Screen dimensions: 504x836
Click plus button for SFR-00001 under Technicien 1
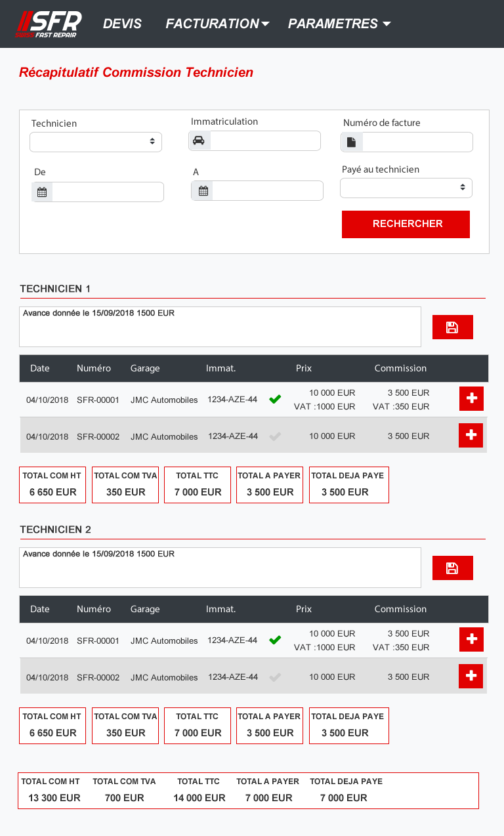(471, 398)
